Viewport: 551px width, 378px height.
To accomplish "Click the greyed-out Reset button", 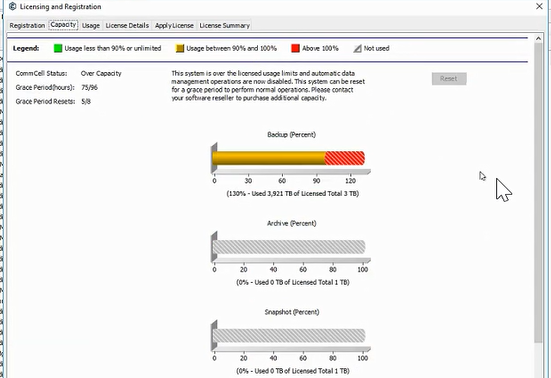I will click(449, 79).
